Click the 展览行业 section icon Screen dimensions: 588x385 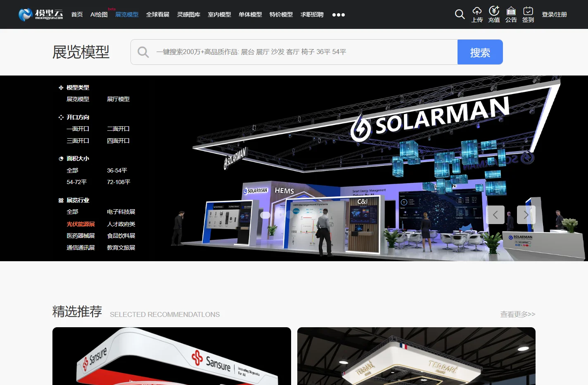(61, 200)
